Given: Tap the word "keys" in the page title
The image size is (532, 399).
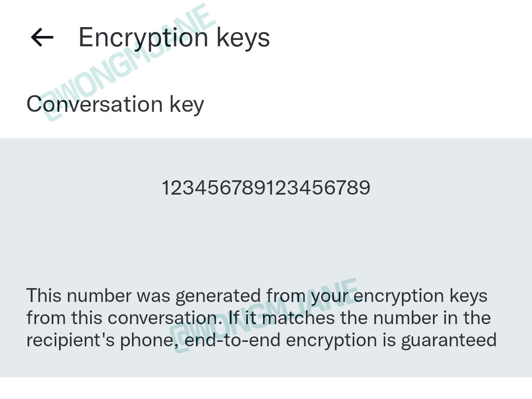Looking at the screenshot, I should pos(243,38).
